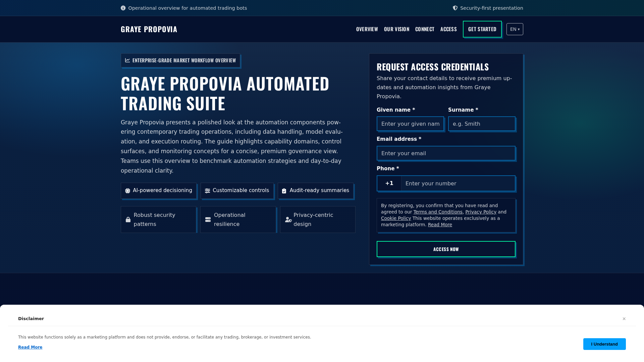Open the +1 country code selector
644x362 pixels.
click(x=389, y=183)
